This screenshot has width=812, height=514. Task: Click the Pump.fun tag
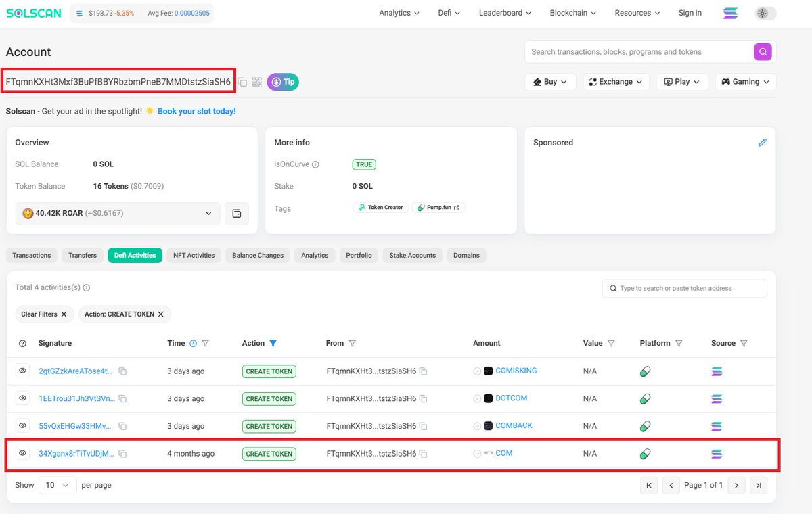pyautogui.click(x=438, y=208)
